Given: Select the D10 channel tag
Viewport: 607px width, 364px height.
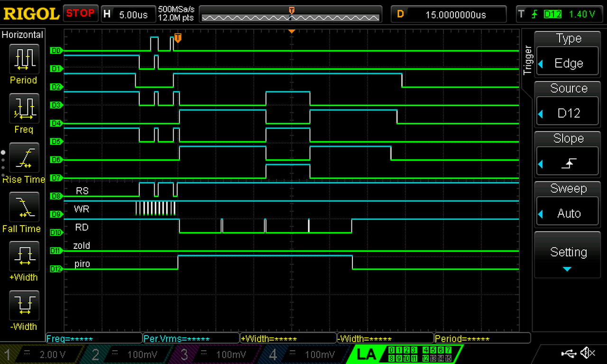Looking at the screenshot, I should click(x=55, y=233).
